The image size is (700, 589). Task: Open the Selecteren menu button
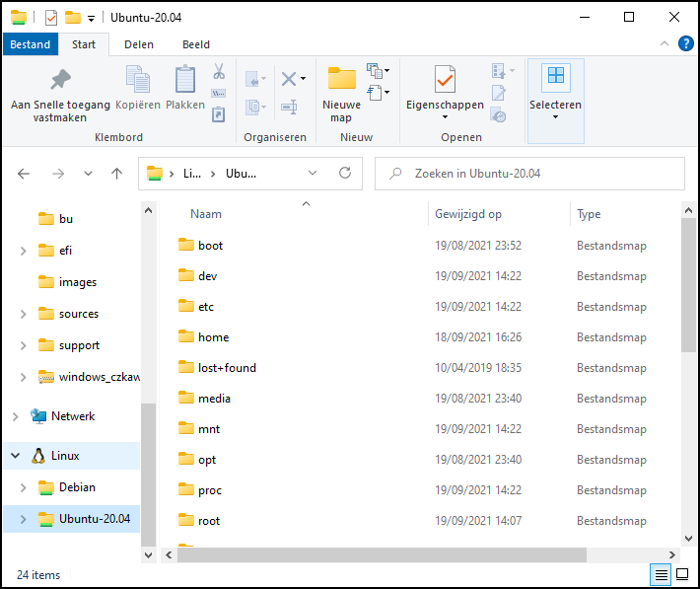click(555, 101)
